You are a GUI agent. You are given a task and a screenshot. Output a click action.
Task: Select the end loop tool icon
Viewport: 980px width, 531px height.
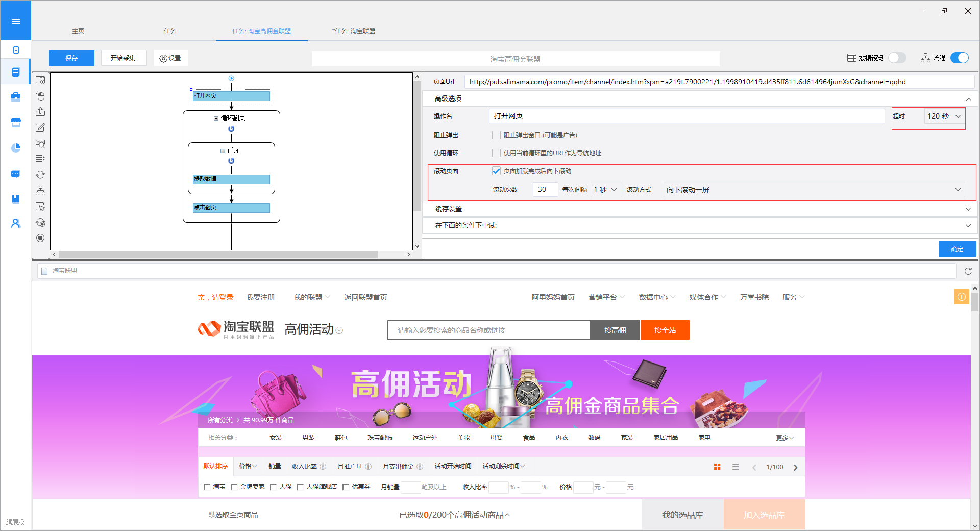pyautogui.click(x=40, y=222)
